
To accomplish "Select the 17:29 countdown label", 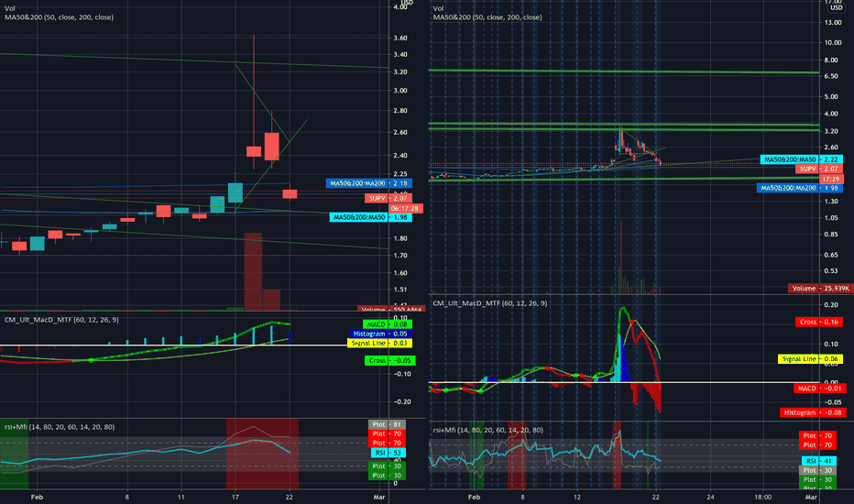I will point(831,179).
